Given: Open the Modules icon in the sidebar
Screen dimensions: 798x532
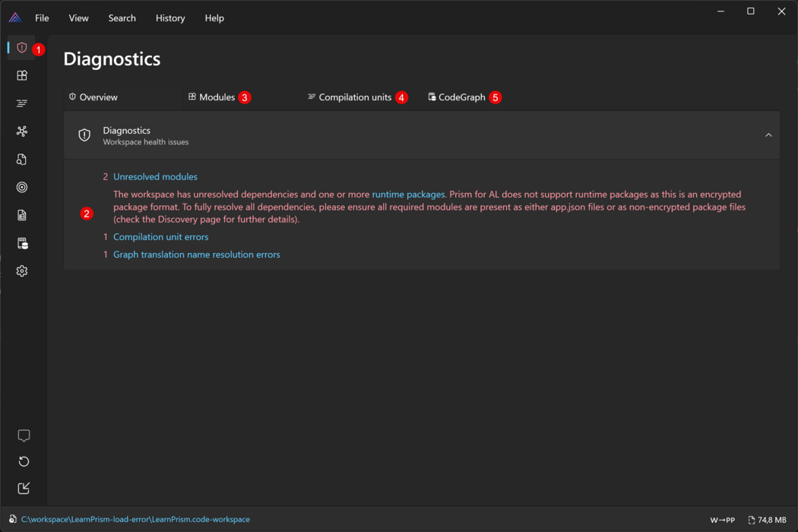Looking at the screenshot, I should (22, 75).
